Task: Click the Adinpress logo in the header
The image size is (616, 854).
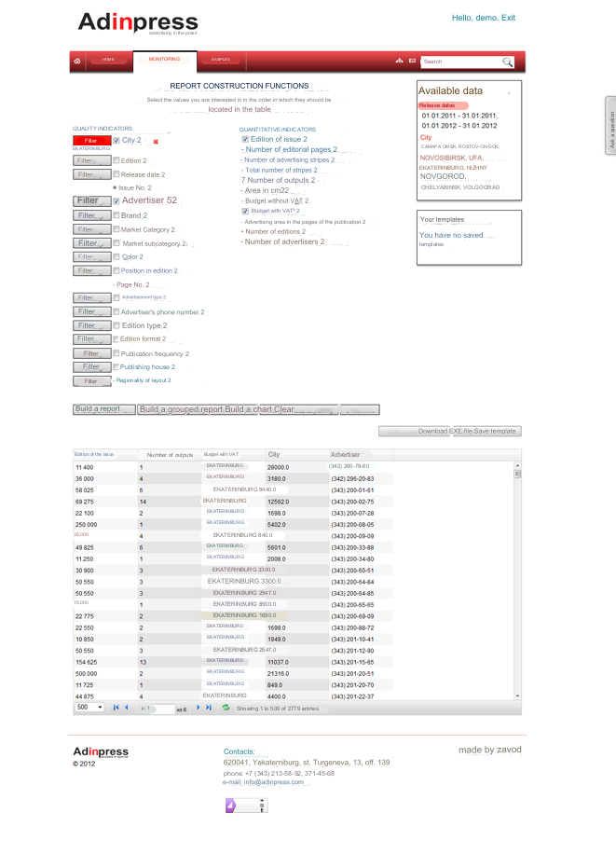Action: (x=138, y=23)
